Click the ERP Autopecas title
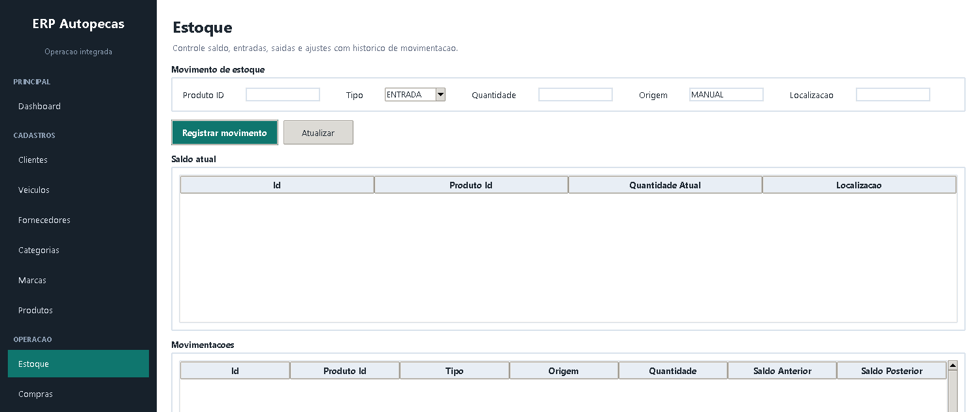The image size is (980, 412). (78, 24)
